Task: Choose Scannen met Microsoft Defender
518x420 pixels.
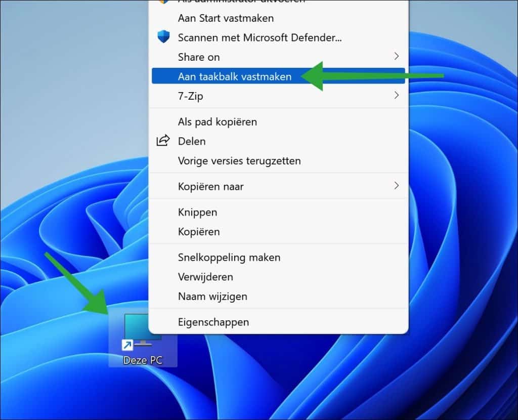Action: [x=260, y=37]
